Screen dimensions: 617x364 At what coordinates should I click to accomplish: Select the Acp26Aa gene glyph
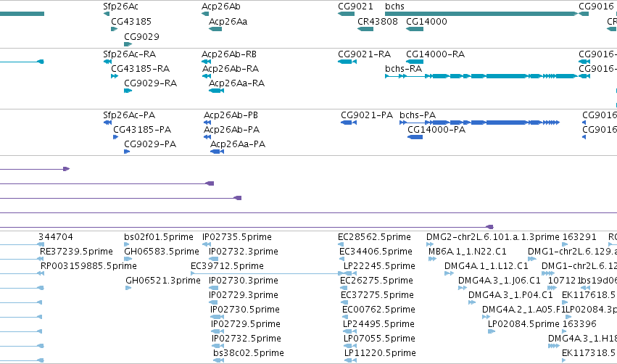point(215,29)
